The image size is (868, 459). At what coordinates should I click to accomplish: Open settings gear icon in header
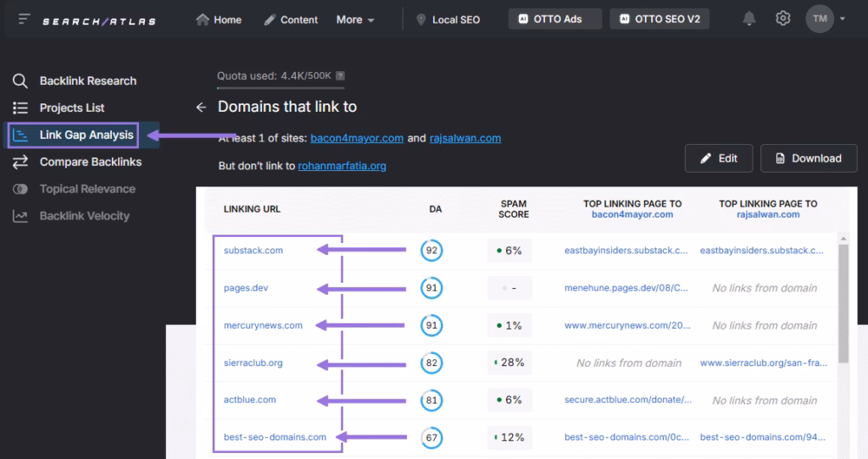point(783,19)
